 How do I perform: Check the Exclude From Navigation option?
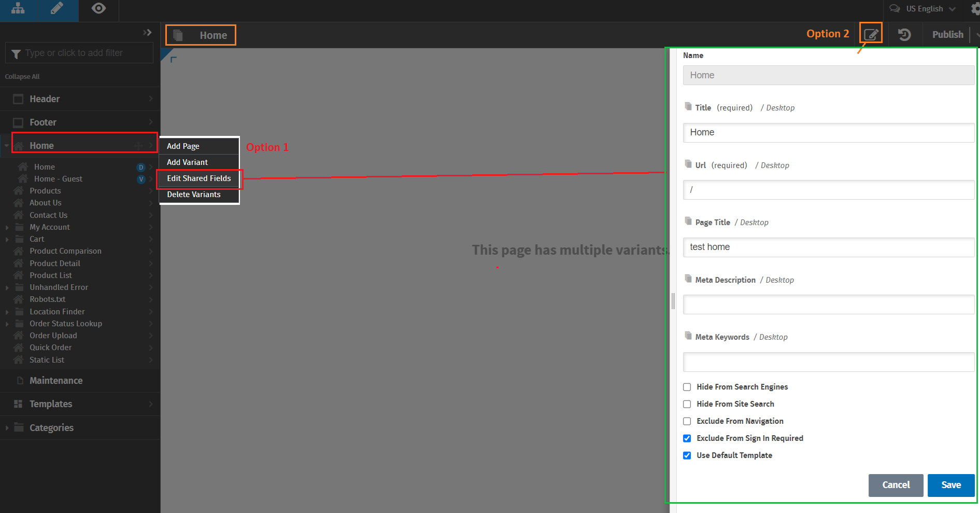687,421
